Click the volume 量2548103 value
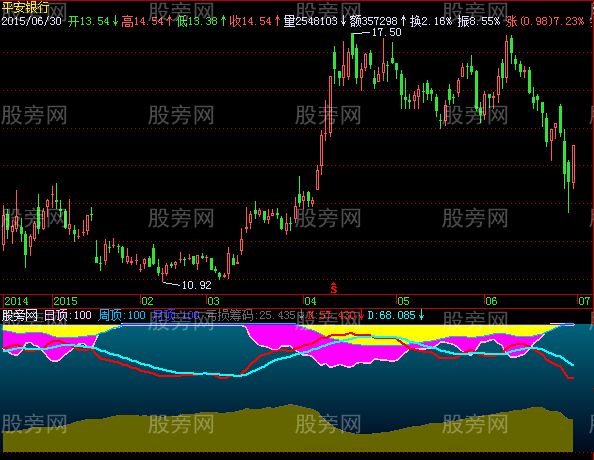 310,21
